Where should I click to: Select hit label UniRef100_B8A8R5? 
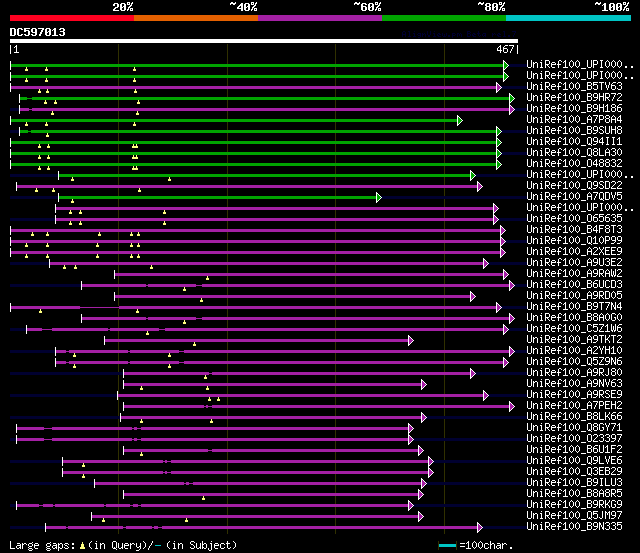574,494
